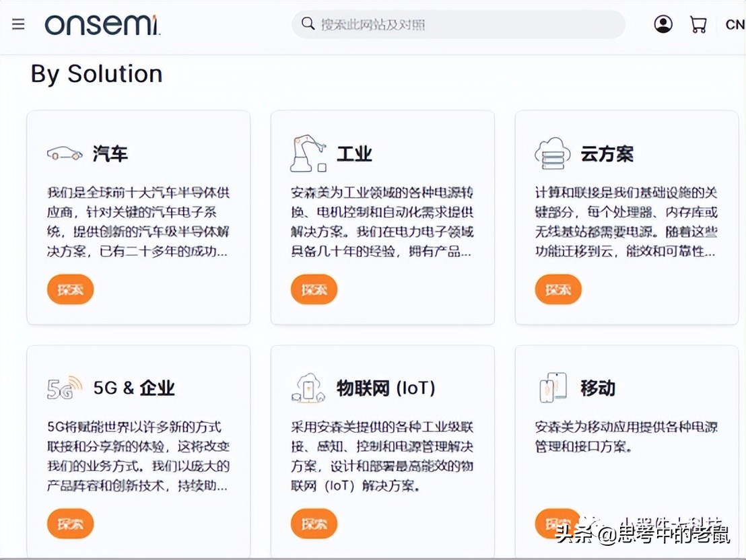Click the By Solution section heading
The image size is (746, 560).
pos(96,74)
